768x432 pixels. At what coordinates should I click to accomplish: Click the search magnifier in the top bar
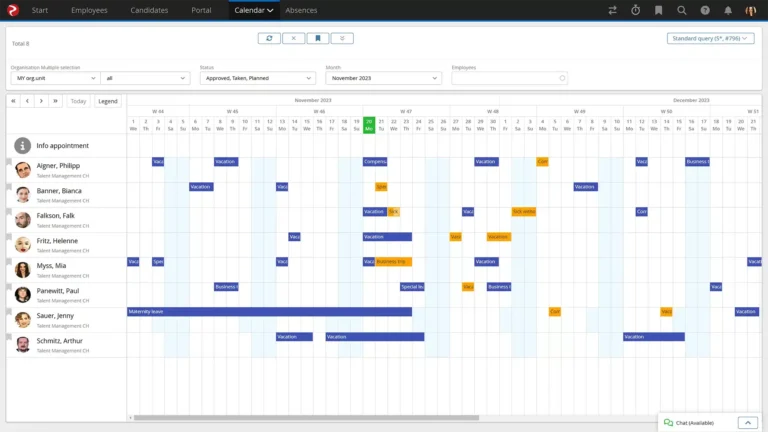pyautogui.click(x=682, y=10)
